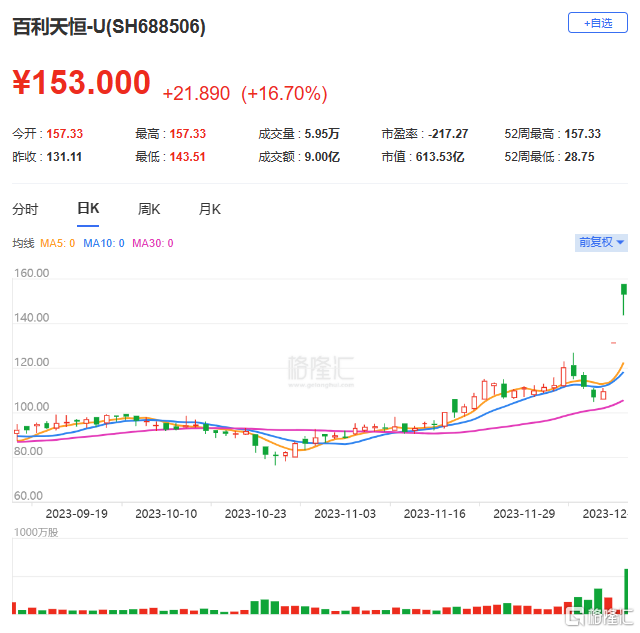Click the current price ¥153.000

[x=82, y=83]
